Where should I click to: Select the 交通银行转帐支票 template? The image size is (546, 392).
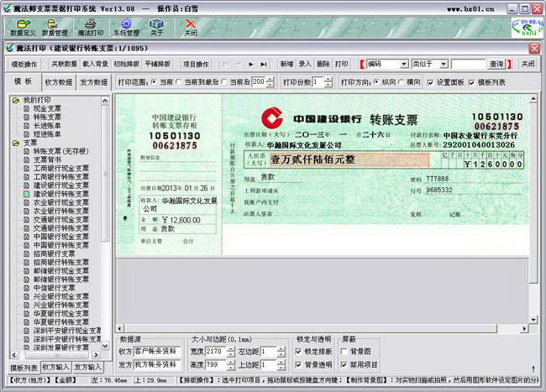pos(61,227)
